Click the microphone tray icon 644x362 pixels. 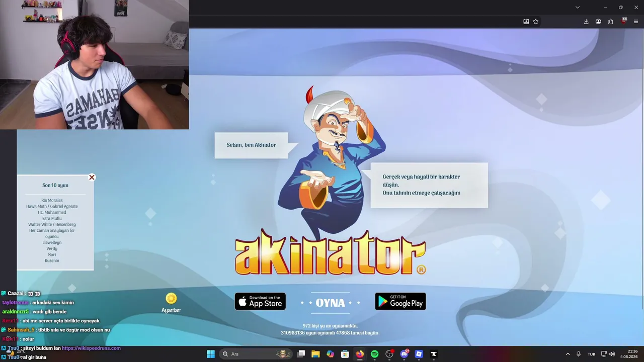coord(579,354)
